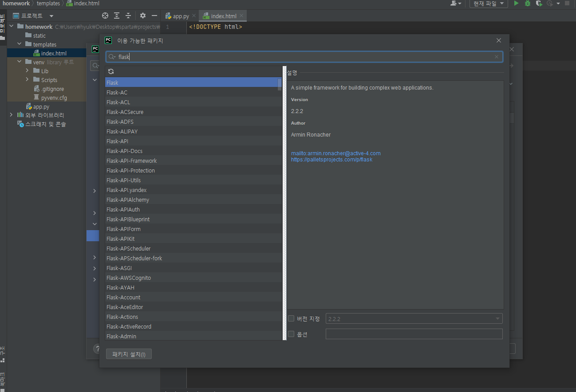Click the Run with Coverage shield icon
Image resolution: width=576 pixels, height=392 pixels.
[539, 3]
